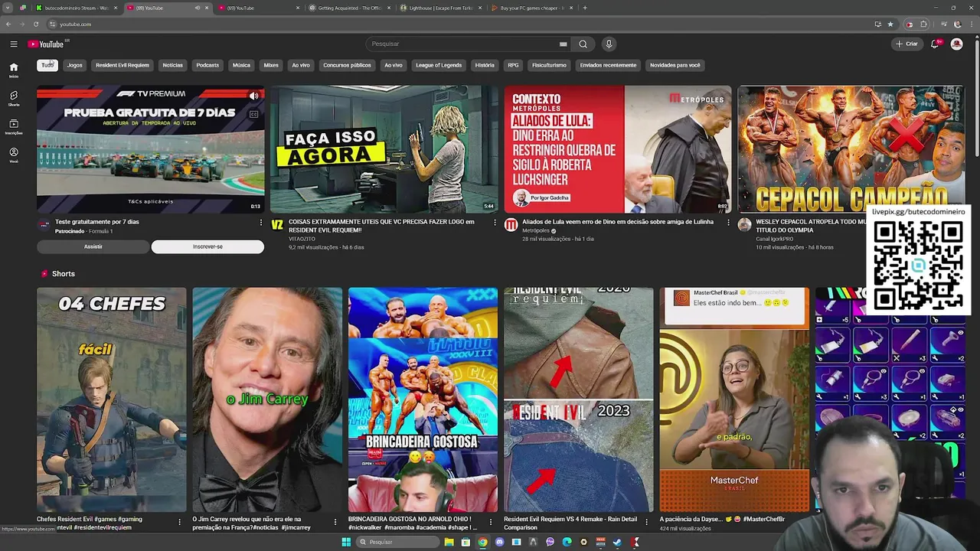Viewport: 980px width, 551px height.
Task: Open the on-screen keyboard icon in search box
Action: 563,44
